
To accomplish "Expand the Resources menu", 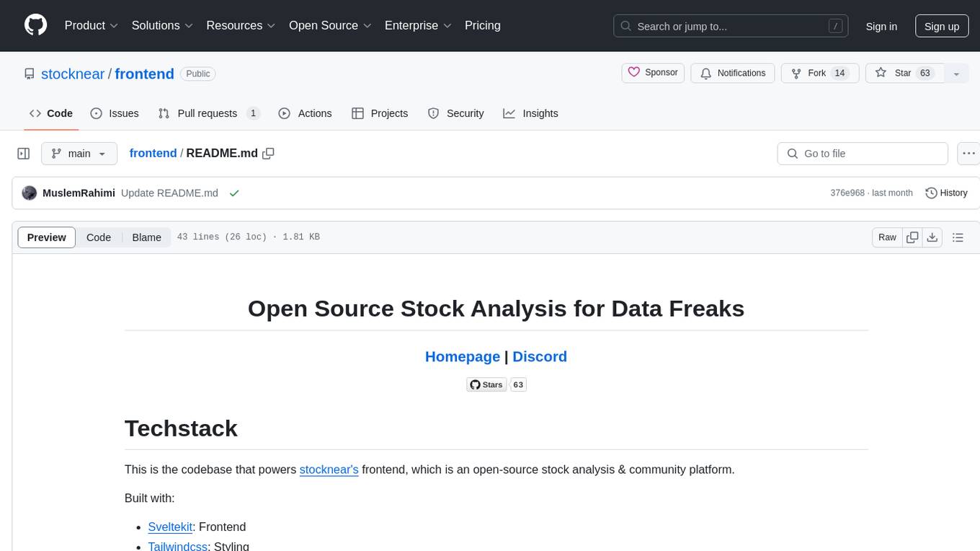I will (x=241, y=25).
